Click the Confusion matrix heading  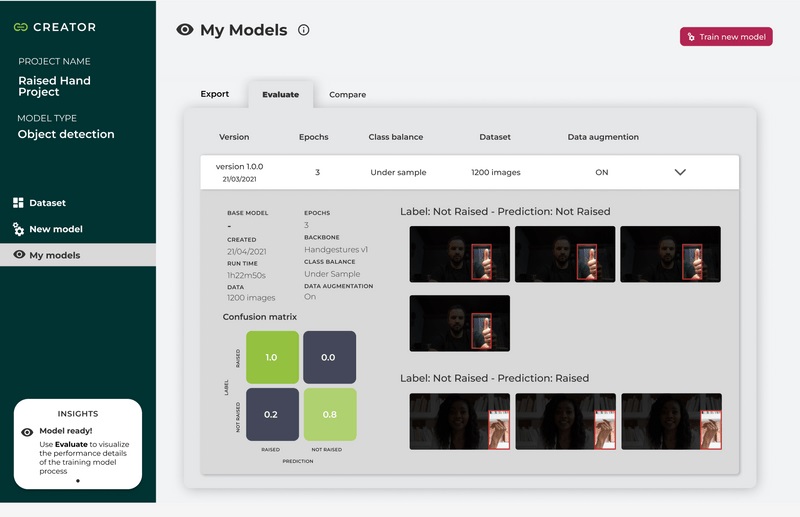260,317
